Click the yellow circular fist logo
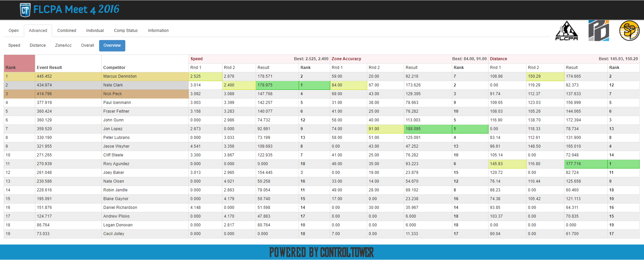Image resolution: width=644 pixels, height=260 pixels. coord(629,31)
